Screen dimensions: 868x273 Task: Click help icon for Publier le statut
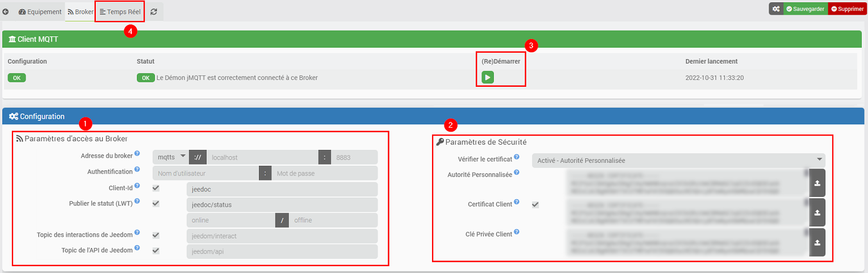[137, 201]
